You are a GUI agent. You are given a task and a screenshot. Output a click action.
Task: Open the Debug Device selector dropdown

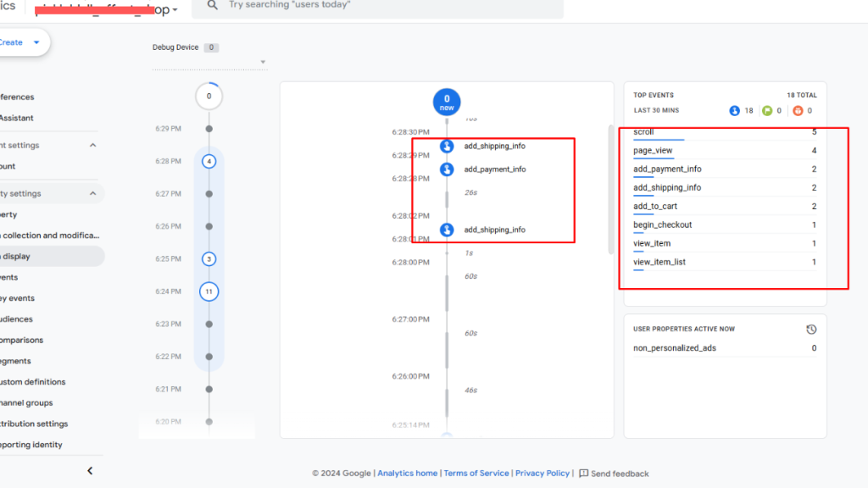pyautogui.click(x=209, y=62)
